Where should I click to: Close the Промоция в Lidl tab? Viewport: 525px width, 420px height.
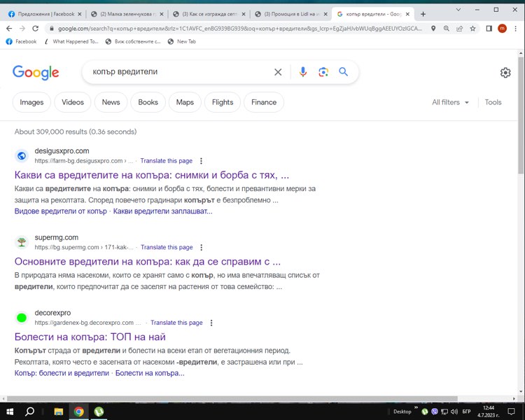click(325, 14)
